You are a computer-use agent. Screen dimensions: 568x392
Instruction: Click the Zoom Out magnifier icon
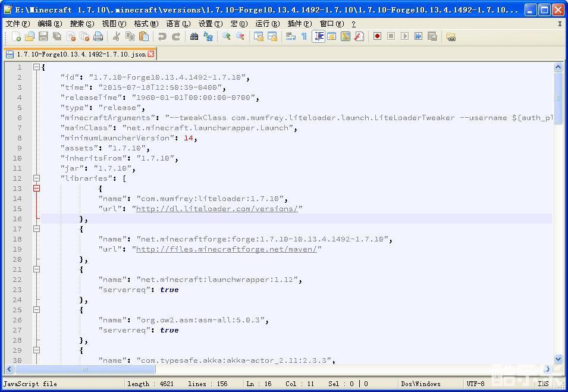[x=240, y=37]
